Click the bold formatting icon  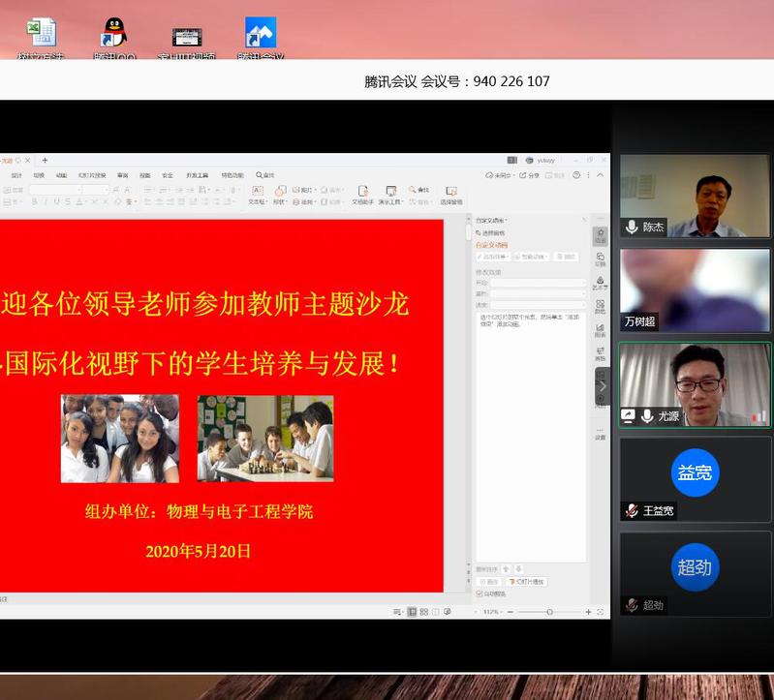pos(34,202)
